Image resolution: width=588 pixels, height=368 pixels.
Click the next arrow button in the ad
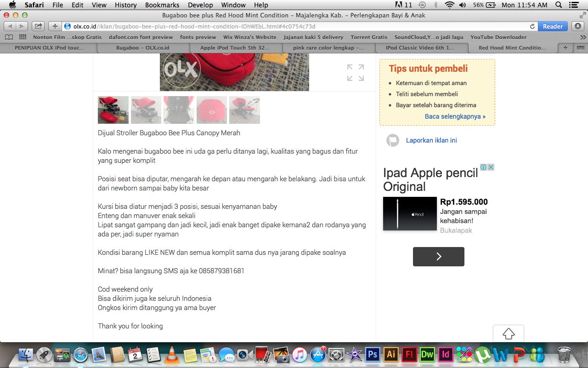439,257
